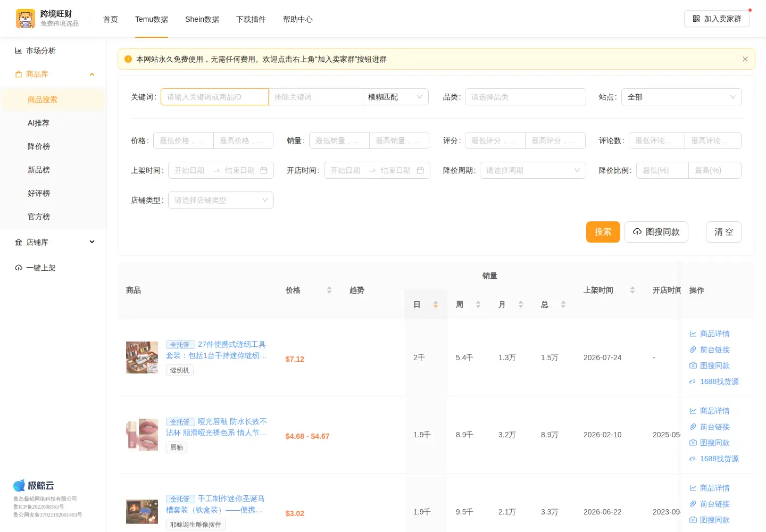This screenshot has height=532, width=766.
Task: Click the 加入卖家群 button
Action: [717, 19]
